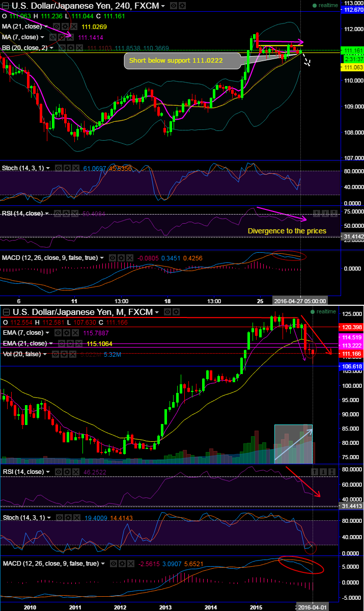Click the yellow 111.063 price label on axis

(x=352, y=67)
